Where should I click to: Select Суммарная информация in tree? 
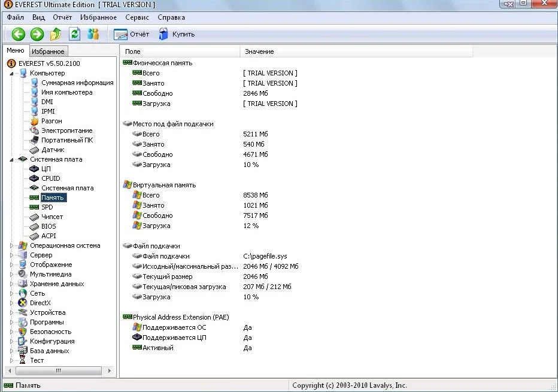(x=77, y=83)
